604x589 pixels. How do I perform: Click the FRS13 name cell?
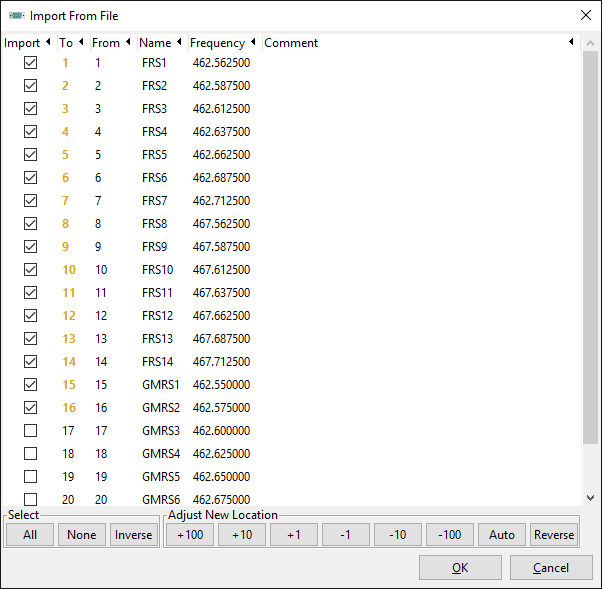[x=158, y=339]
